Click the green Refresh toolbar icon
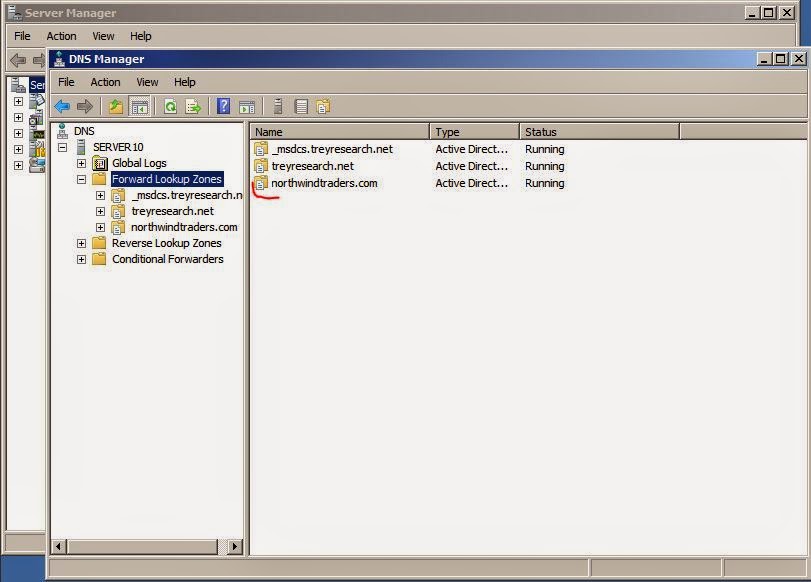The image size is (811, 582). tap(170, 107)
